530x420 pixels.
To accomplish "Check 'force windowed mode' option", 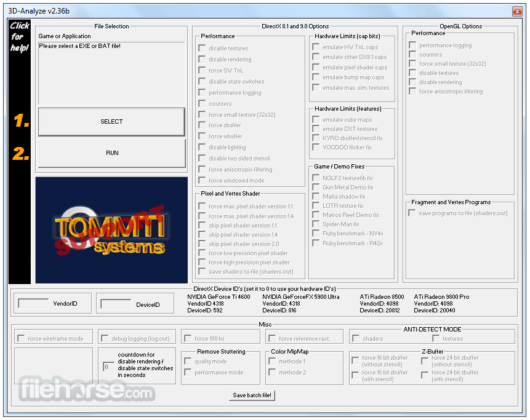I will pyautogui.click(x=202, y=180).
